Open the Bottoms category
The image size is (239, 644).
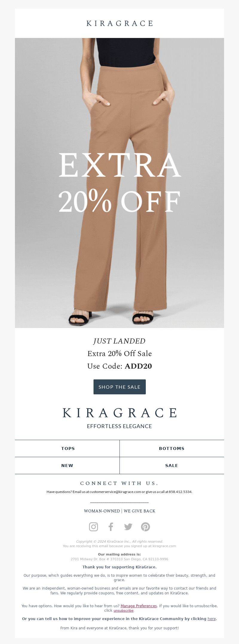point(172,448)
